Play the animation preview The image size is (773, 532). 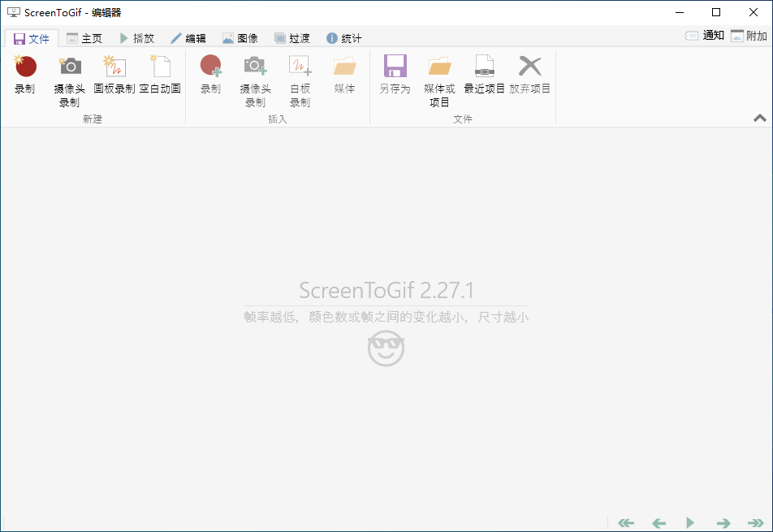point(690,522)
